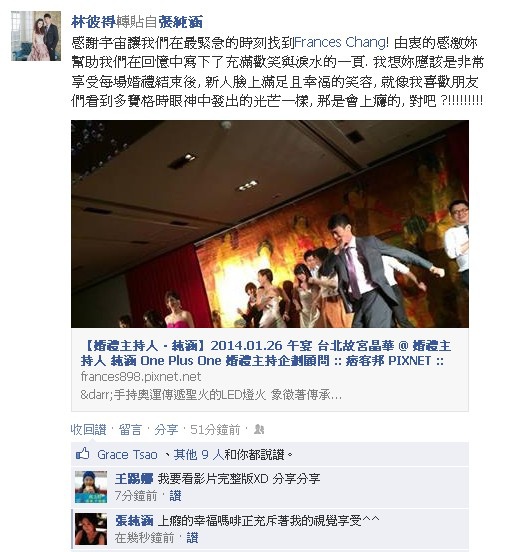Show the 其他 9 人 likers list
The width and height of the screenshot is (507, 552).
(199, 454)
